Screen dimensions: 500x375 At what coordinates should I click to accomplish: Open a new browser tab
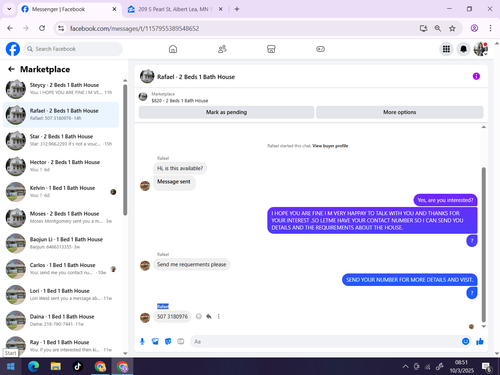click(237, 9)
